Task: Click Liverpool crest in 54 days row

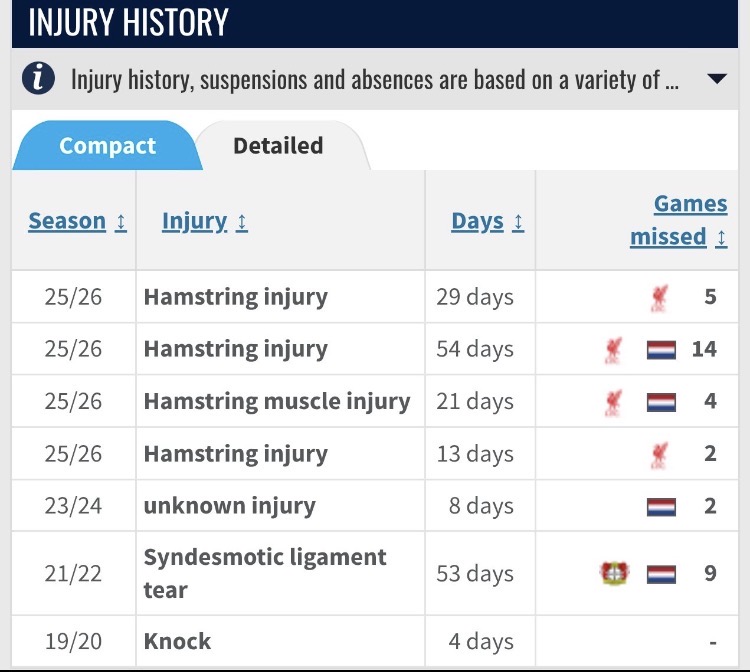Action: (614, 349)
